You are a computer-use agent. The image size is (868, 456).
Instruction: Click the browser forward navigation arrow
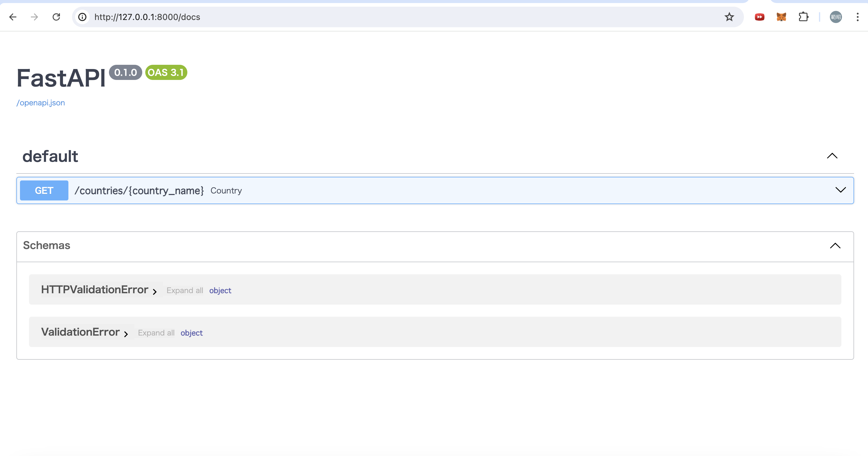point(34,17)
